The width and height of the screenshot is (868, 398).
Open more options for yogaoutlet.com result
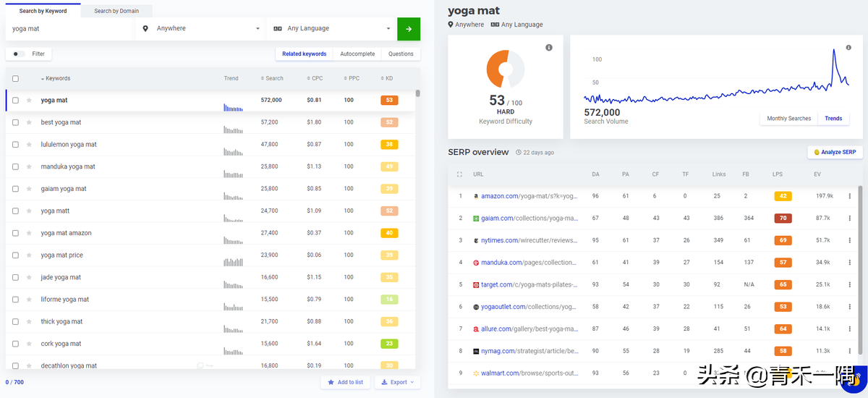(x=849, y=307)
